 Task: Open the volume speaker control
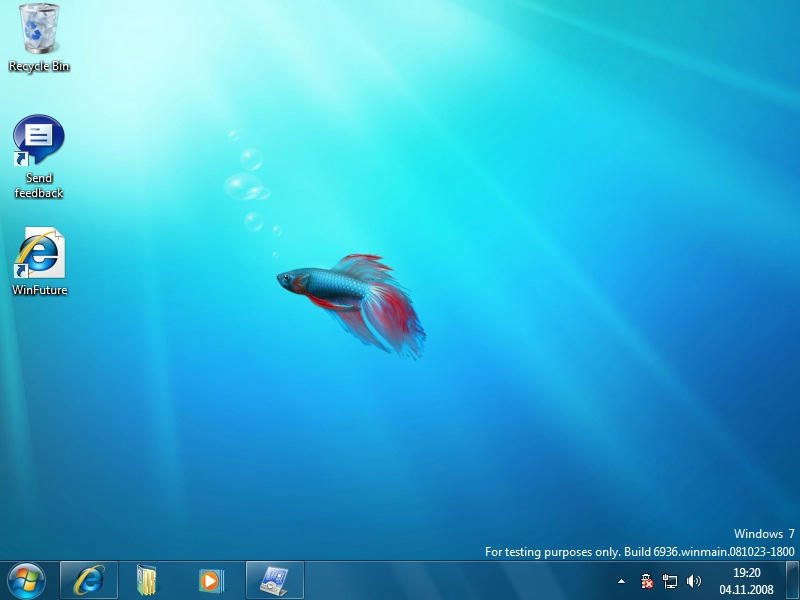coord(694,581)
